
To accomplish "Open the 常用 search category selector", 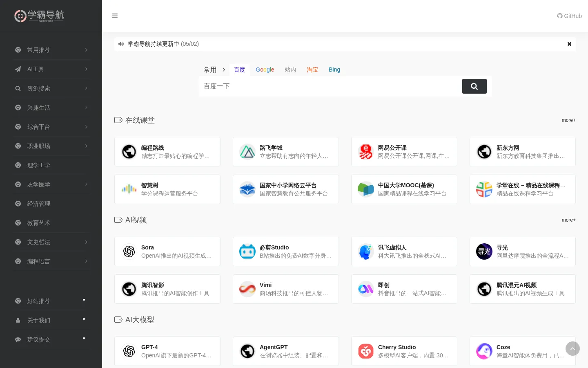I will (x=214, y=70).
